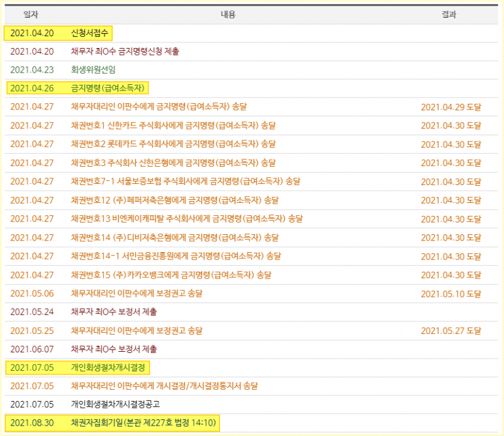504x436 pixels.
Task: Open the 보정권고 송달 entry dated 2021.05.25
Action: 136,331
